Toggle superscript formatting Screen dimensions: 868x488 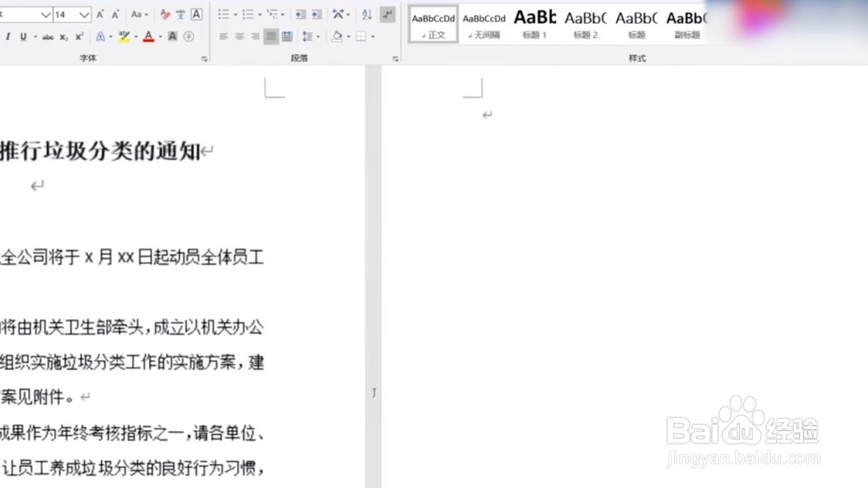point(79,37)
